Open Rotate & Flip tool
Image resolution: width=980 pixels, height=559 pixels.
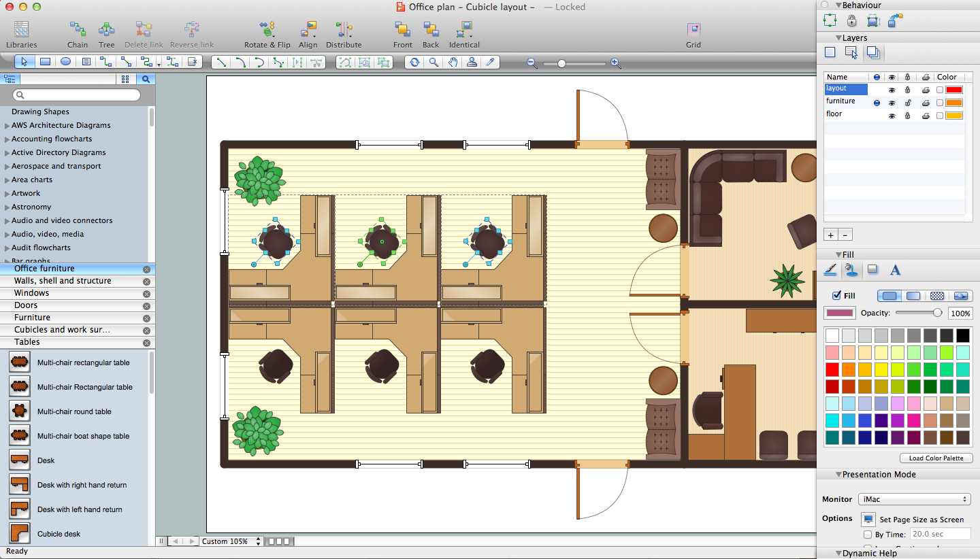tap(267, 30)
